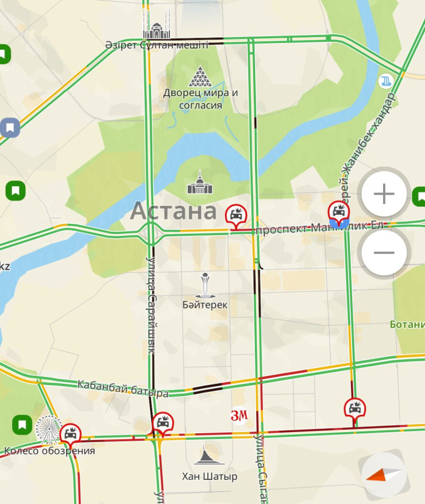Select the Колесо обозрения ferris wheel icon

point(48,430)
